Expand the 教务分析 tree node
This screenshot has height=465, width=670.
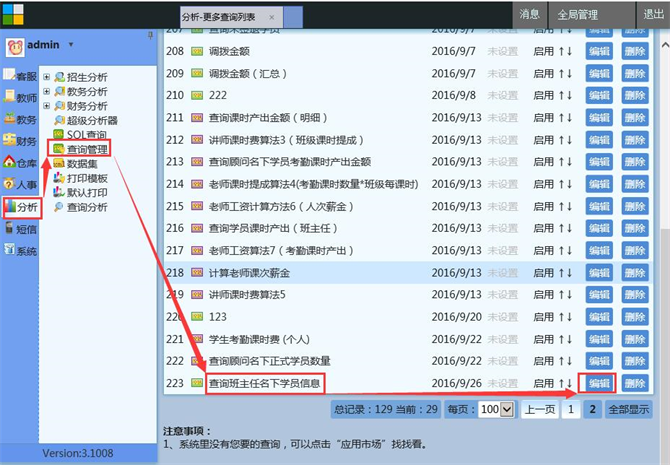point(47,91)
